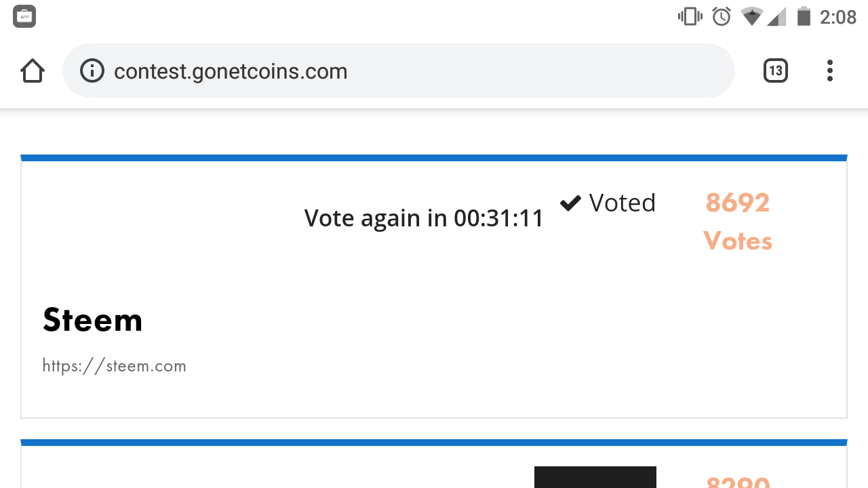Focus the contest.gonetcoins.com address bar

[407, 70]
